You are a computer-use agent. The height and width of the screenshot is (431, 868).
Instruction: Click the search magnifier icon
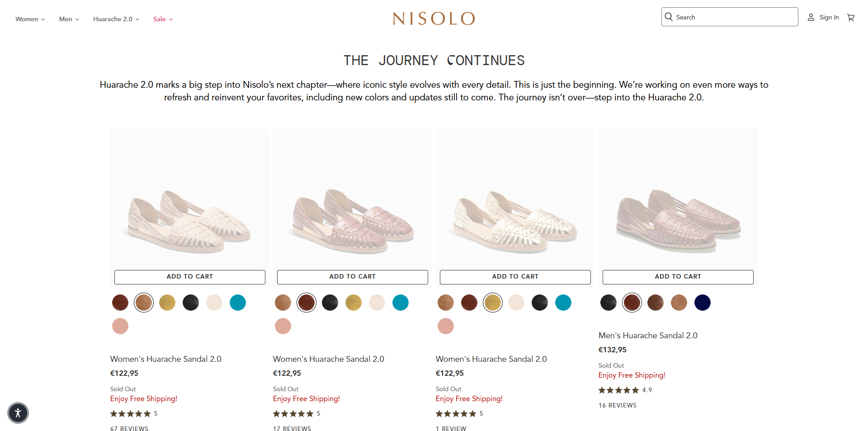coord(669,17)
